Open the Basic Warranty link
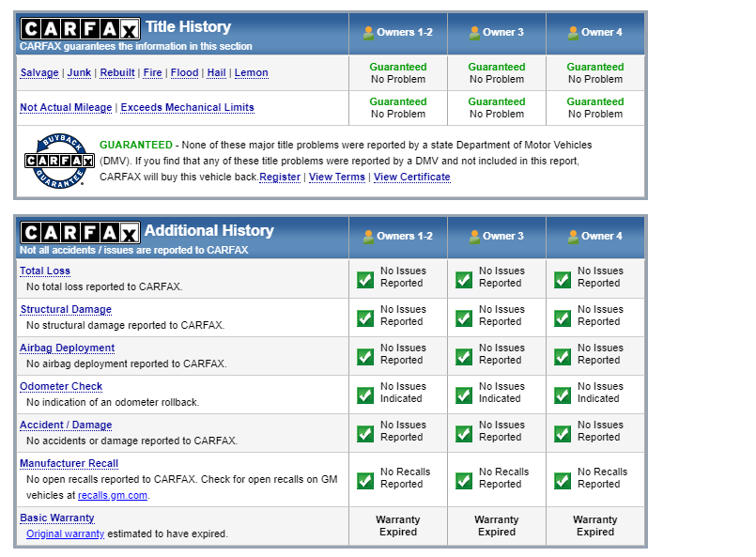Viewport: 756px width, 557px height. (x=57, y=518)
